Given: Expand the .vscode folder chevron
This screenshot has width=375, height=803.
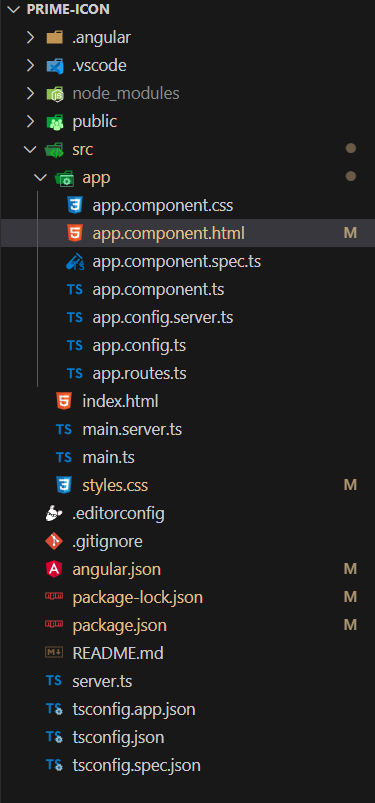Looking at the screenshot, I should coord(30,66).
